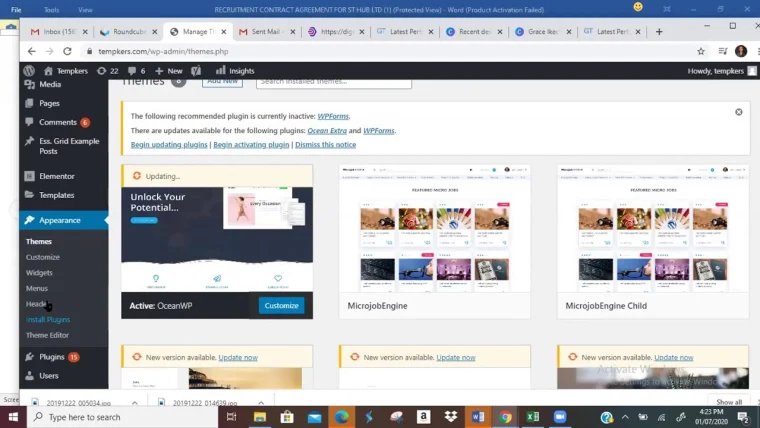Bookmark this page with the star icon
Screen dimensions: 760x428
pyautogui.click(x=700, y=51)
